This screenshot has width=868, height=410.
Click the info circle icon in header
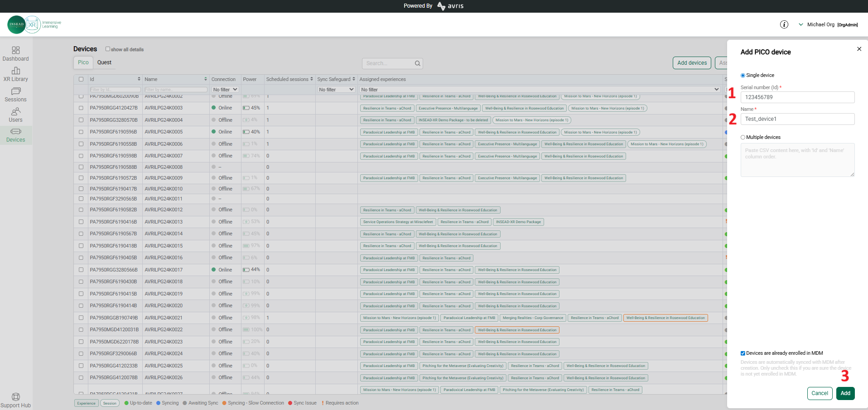(x=784, y=24)
